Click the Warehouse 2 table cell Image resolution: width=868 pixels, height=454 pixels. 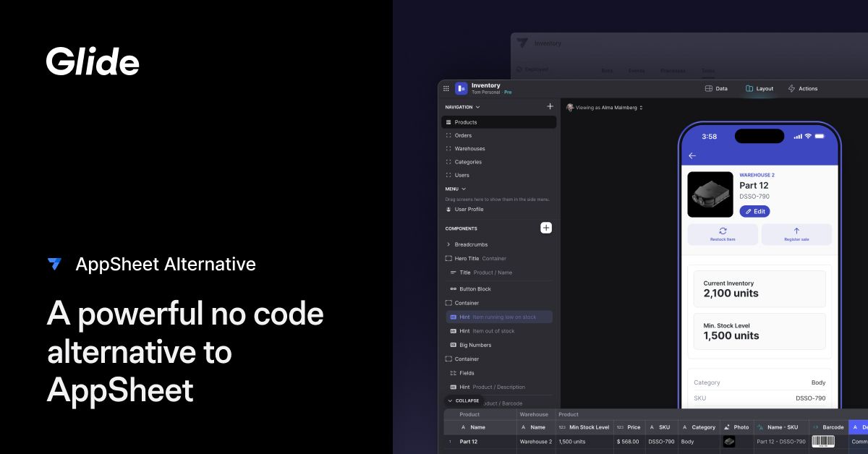[536, 441]
